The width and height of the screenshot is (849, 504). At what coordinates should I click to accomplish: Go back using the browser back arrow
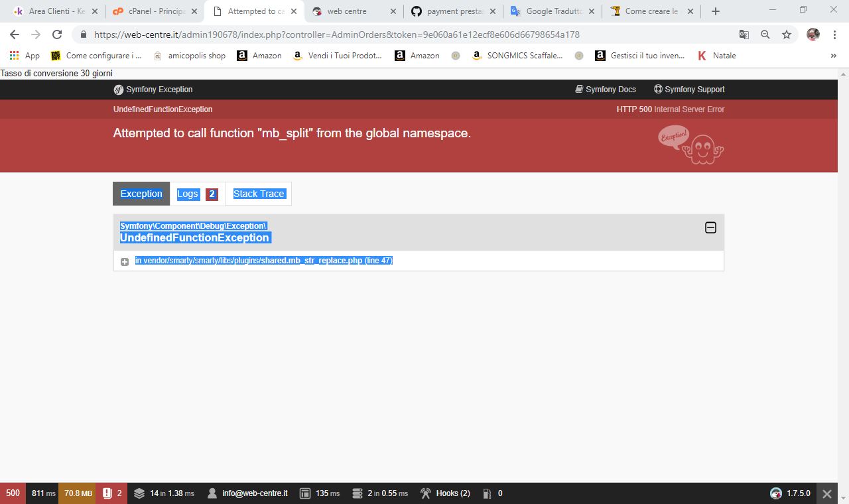(15, 34)
